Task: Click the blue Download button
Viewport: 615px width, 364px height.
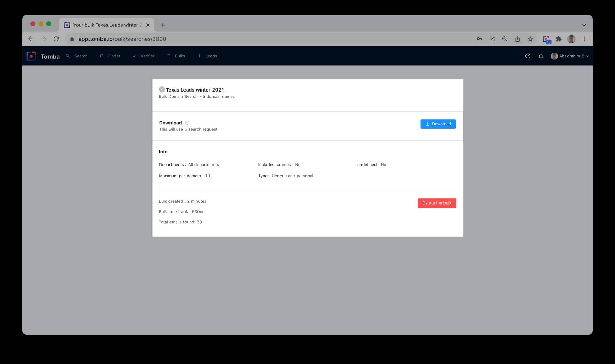Action: (x=438, y=124)
